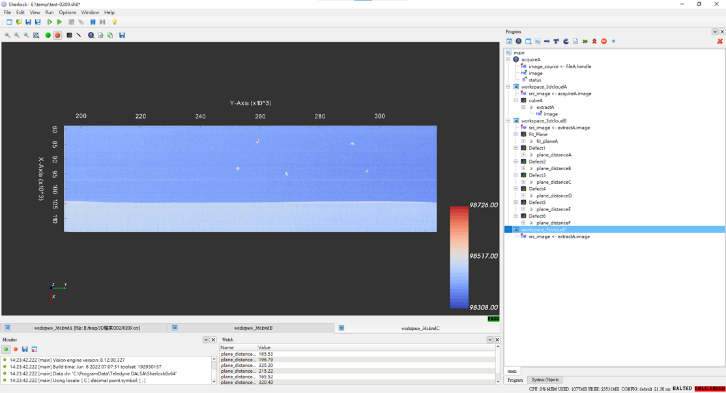Collapse the workspace_3dcloudB tree node
Viewport: 726px width, 393px height.
[508, 121]
